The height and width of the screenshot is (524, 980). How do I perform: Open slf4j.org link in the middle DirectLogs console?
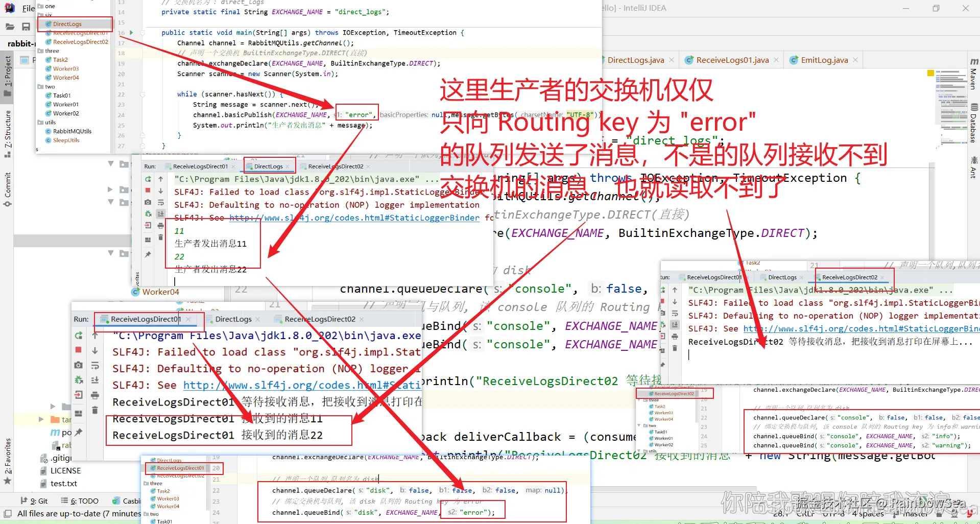354,218
